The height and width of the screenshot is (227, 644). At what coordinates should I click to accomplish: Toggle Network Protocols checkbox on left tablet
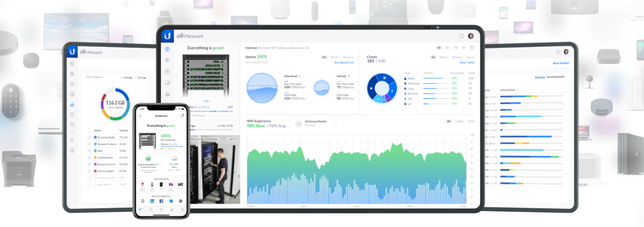tap(89, 144)
